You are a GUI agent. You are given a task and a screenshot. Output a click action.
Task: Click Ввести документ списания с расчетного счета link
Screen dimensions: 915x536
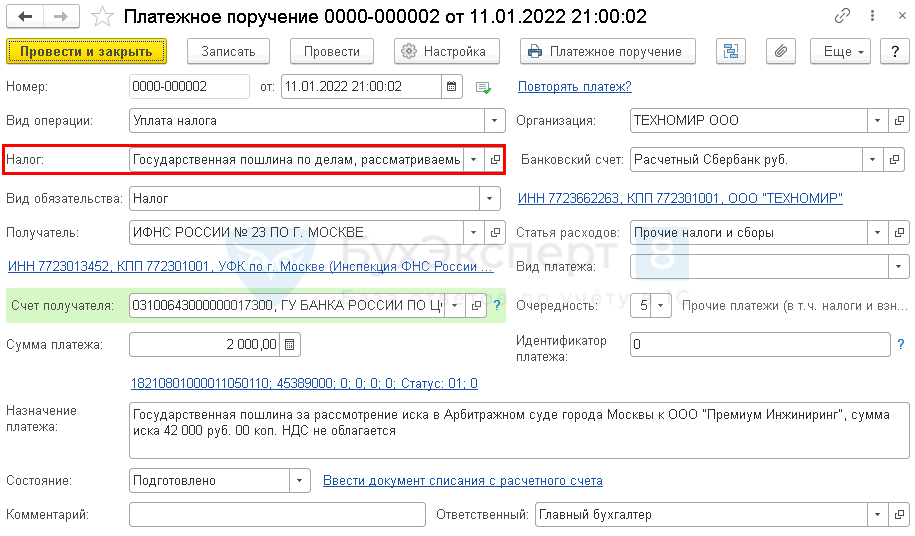tap(462, 481)
